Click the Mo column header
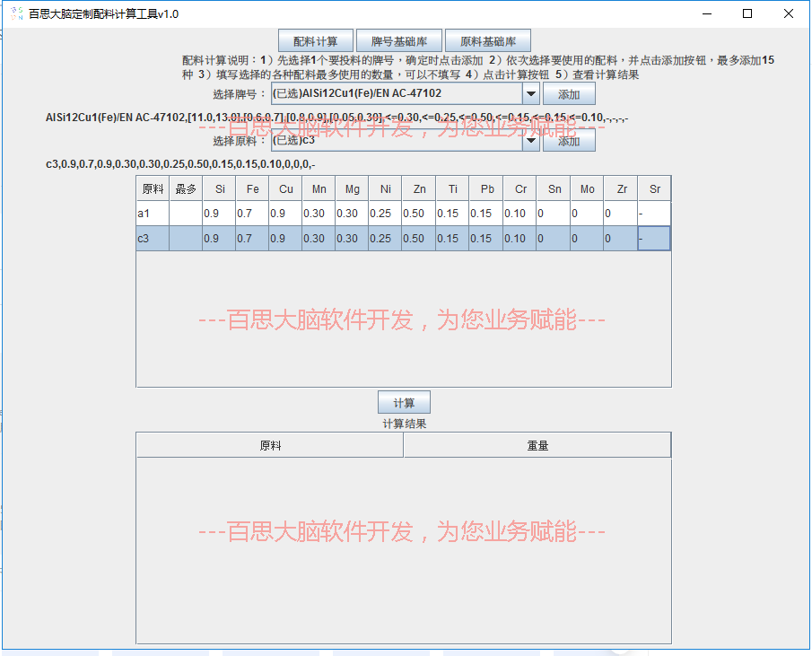This screenshot has width=812, height=656. click(x=587, y=188)
